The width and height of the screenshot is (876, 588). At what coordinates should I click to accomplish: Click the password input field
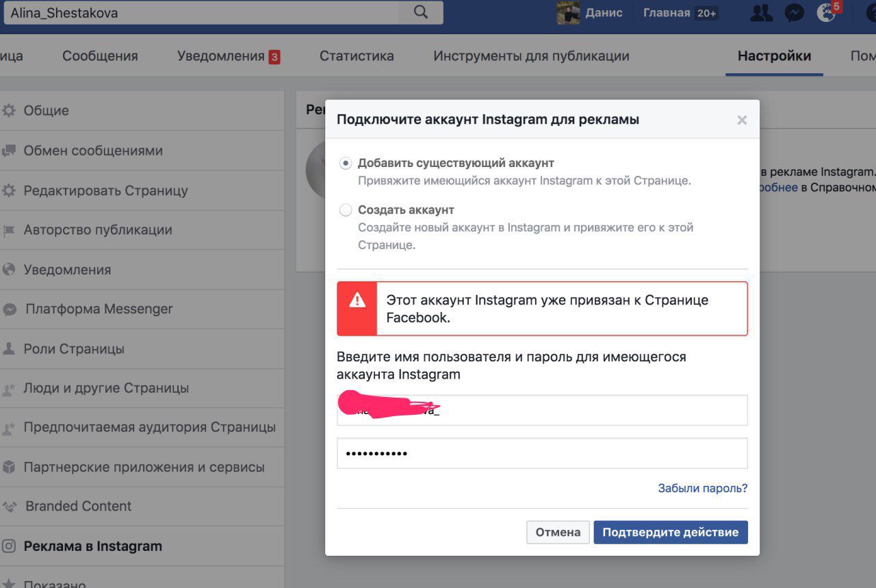point(542,453)
